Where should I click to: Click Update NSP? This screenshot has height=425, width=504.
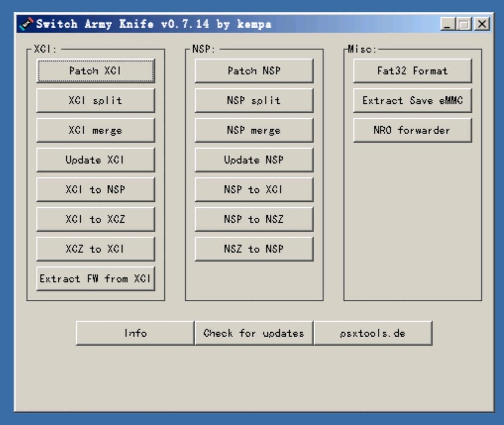254,160
